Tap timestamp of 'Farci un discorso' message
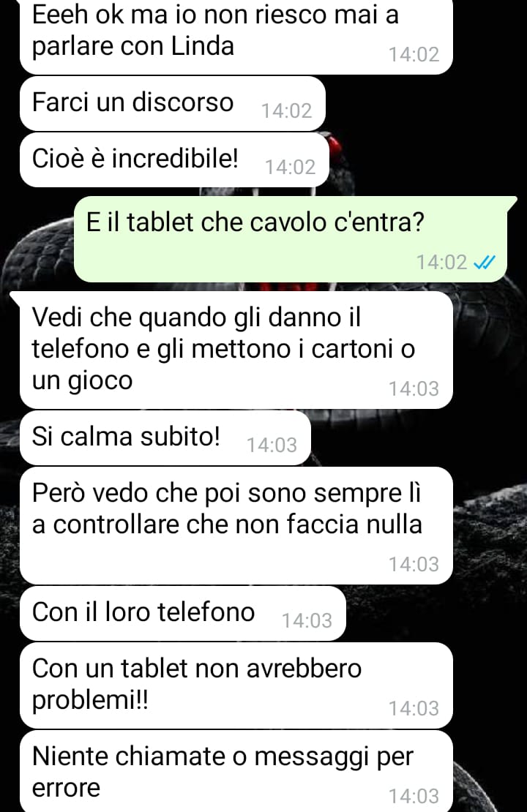 [287, 110]
